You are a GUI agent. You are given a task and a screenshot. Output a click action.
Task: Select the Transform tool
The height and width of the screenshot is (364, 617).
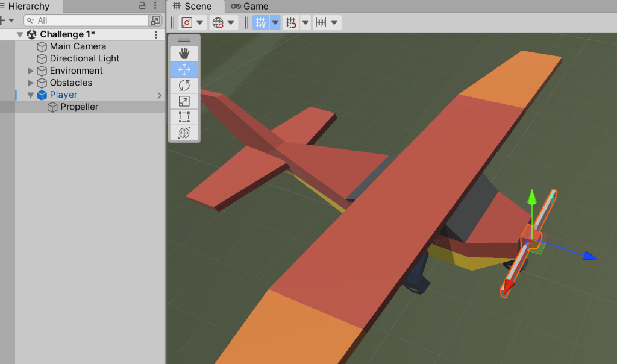(x=184, y=133)
